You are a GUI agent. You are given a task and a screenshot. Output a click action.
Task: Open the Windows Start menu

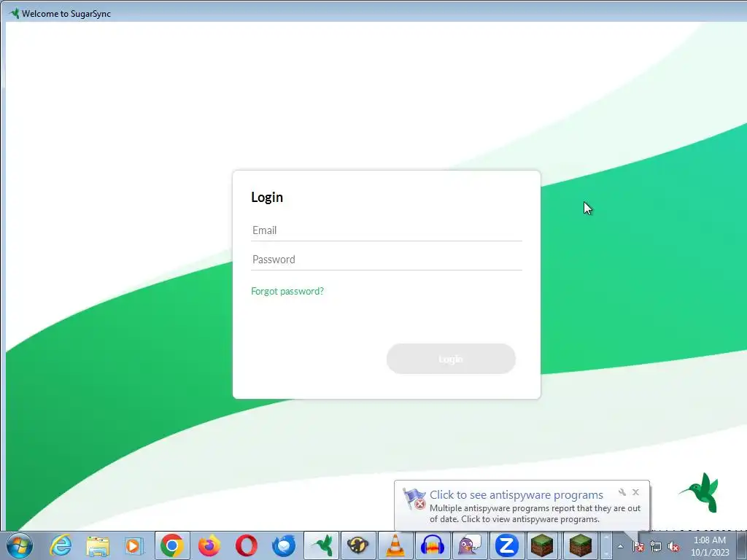click(20, 545)
